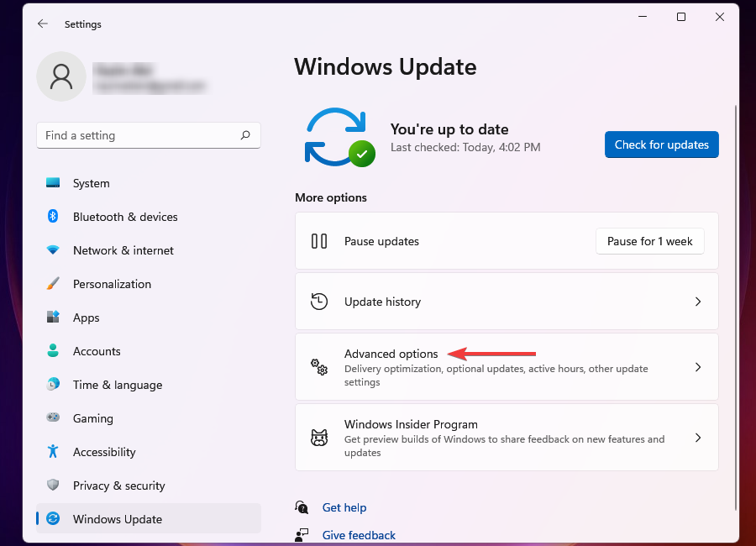This screenshot has width=756, height=546.
Task: Click the Privacy & security shield icon
Action: (53, 485)
